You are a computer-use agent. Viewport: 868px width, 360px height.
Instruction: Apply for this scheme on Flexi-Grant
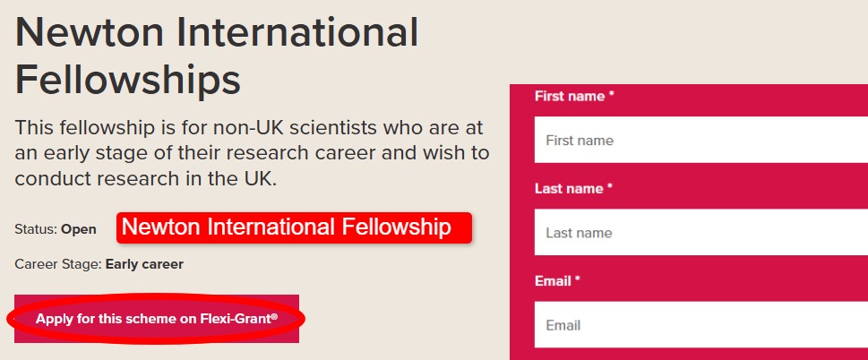click(x=156, y=318)
